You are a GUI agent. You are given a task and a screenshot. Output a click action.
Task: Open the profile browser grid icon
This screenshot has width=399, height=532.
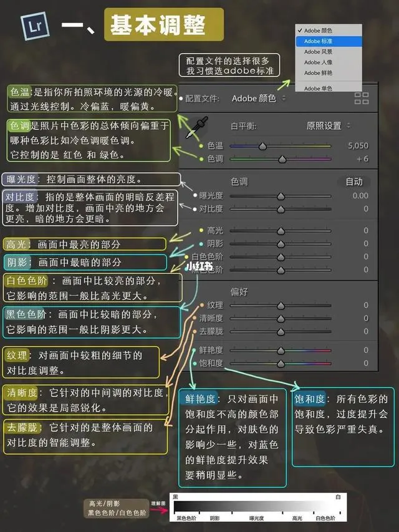tap(362, 98)
